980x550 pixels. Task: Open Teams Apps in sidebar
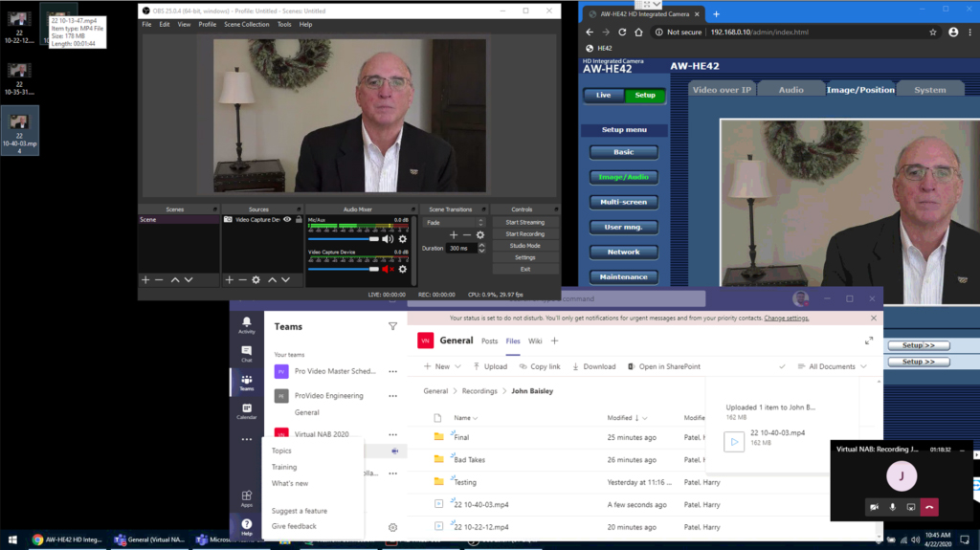tap(246, 498)
